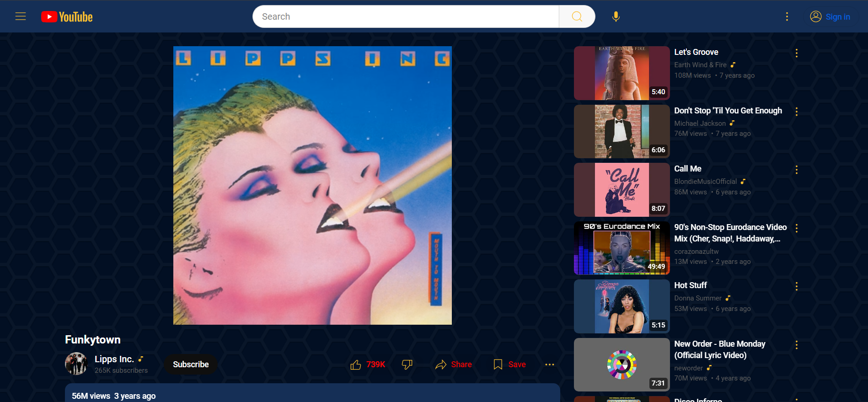Open Lipps Inc. channel avatar

coord(76,364)
